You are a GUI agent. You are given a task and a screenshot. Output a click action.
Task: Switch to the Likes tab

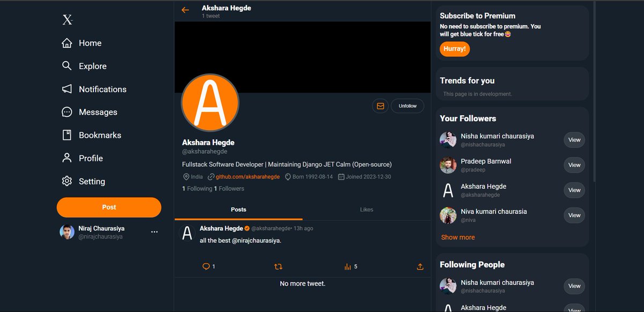tap(367, 210)
